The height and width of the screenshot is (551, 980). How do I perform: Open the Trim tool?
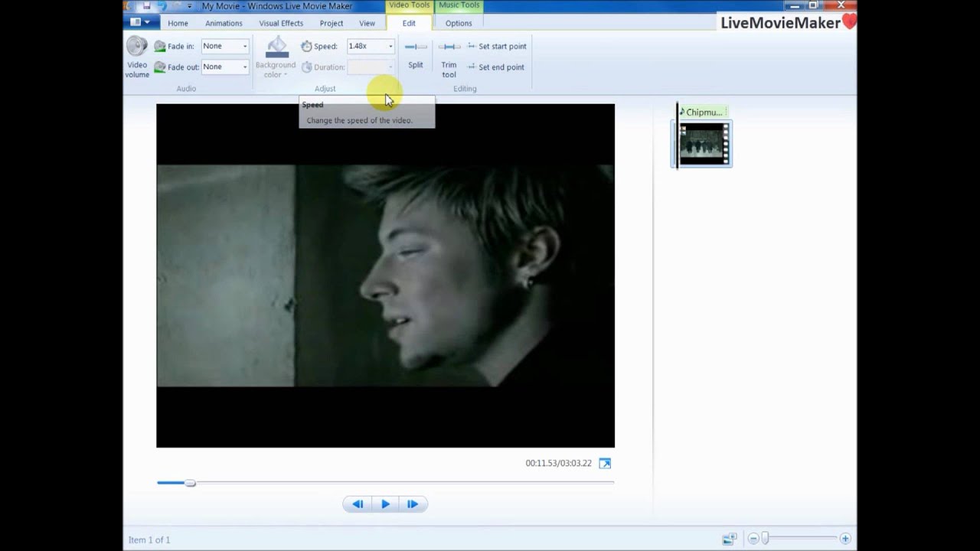(x=449, y=57)
